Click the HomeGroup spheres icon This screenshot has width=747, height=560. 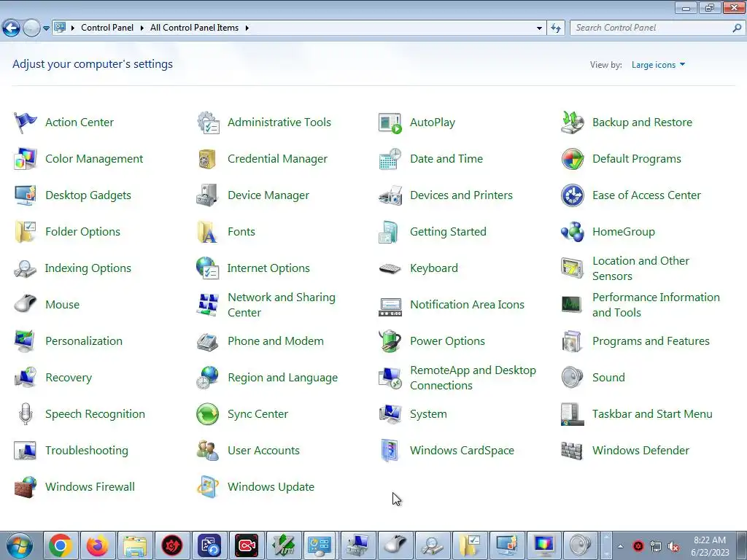(x=572, y=232)
